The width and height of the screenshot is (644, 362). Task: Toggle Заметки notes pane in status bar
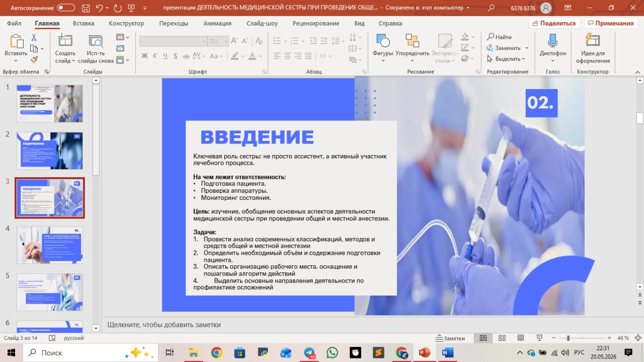point(451,338)
